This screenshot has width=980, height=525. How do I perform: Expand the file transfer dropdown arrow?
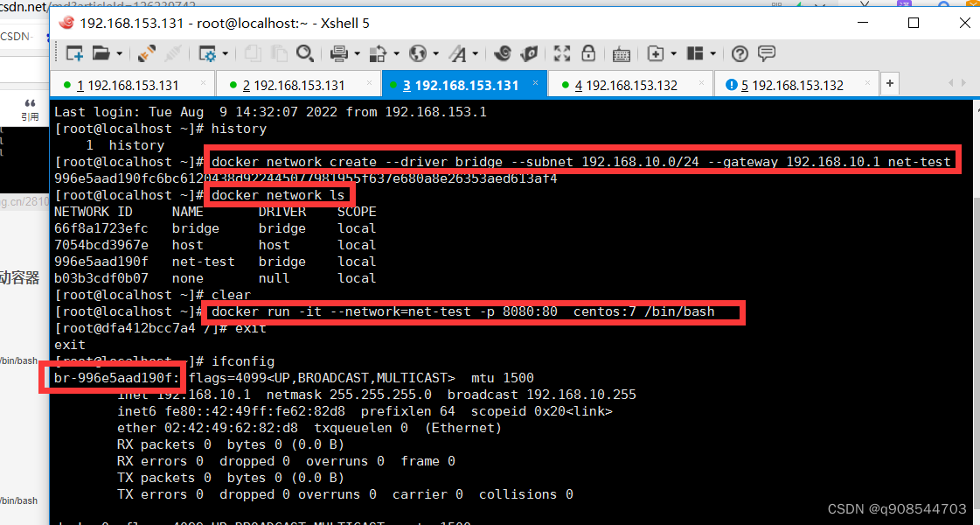click(396, 54)
